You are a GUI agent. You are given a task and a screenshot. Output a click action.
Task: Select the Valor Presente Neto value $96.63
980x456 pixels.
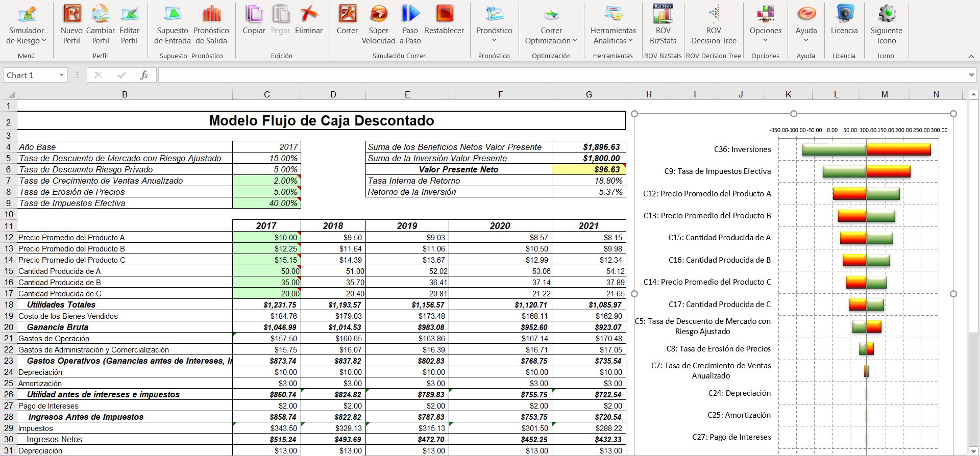(x=589, y=169)
